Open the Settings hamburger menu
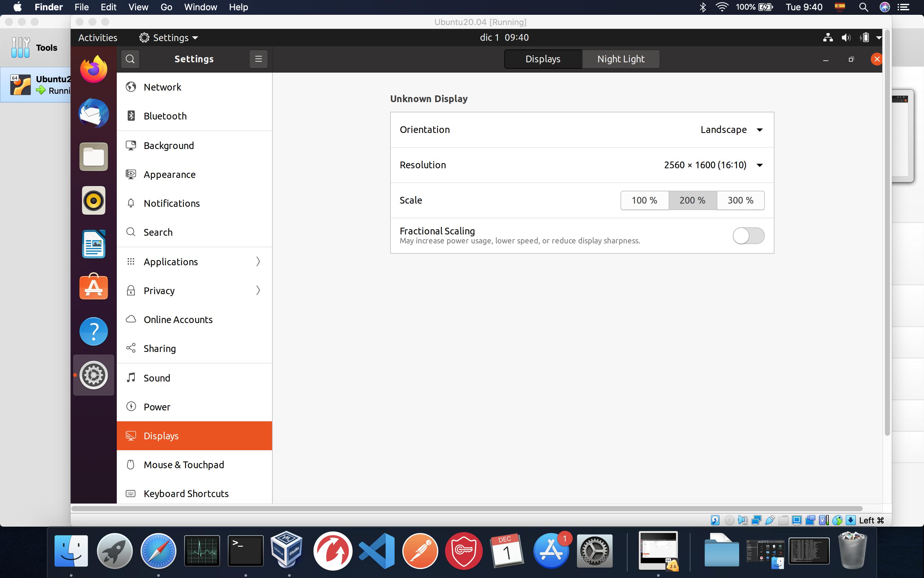 (259, 59)
